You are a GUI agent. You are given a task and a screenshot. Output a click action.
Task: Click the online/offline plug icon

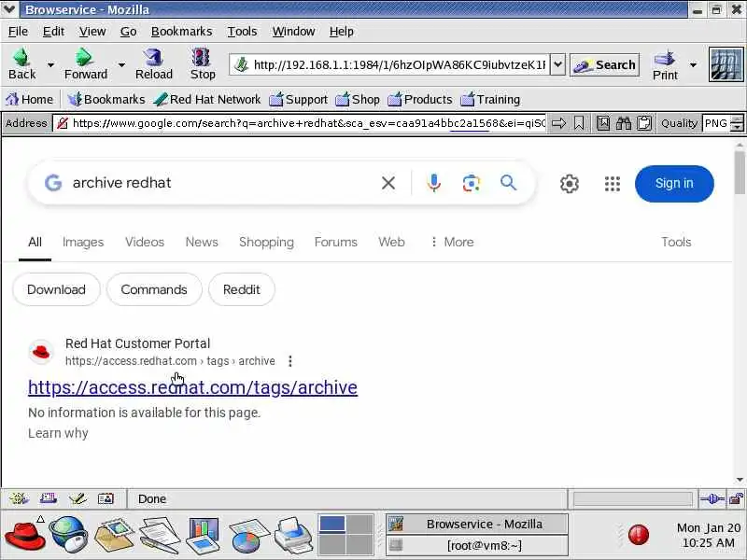tap(712, 498)
